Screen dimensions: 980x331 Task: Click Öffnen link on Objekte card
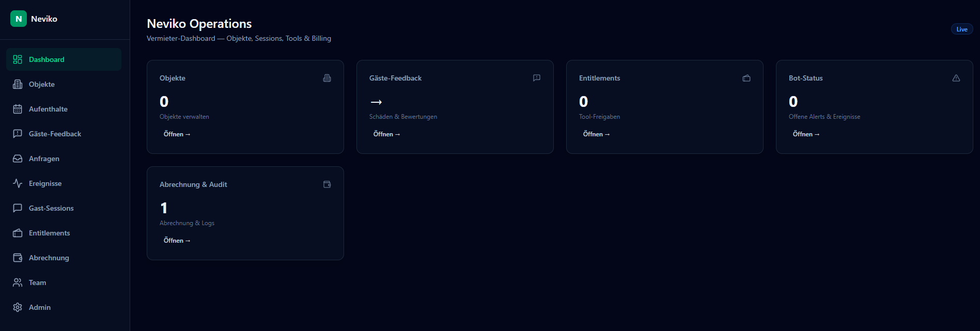177,134
